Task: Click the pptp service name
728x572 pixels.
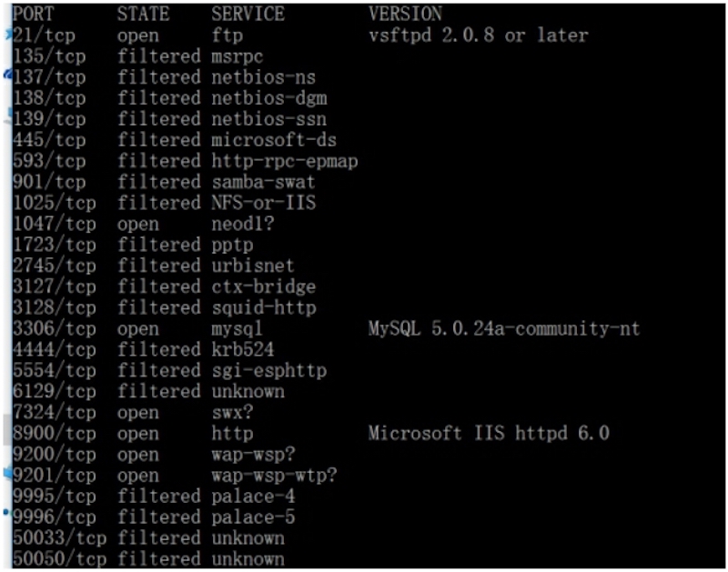Action: coord(232,245)
